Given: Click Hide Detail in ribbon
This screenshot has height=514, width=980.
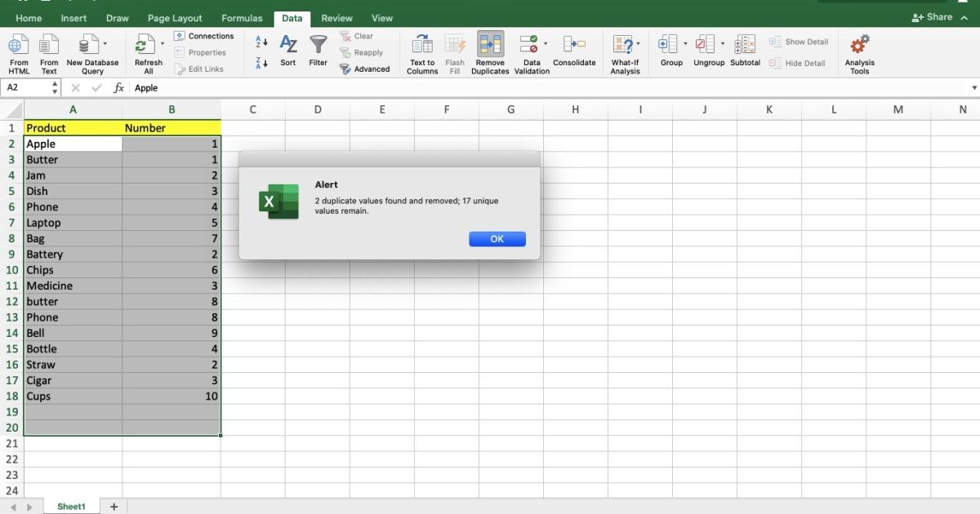Looking at the screenshot, I should 797,63.
